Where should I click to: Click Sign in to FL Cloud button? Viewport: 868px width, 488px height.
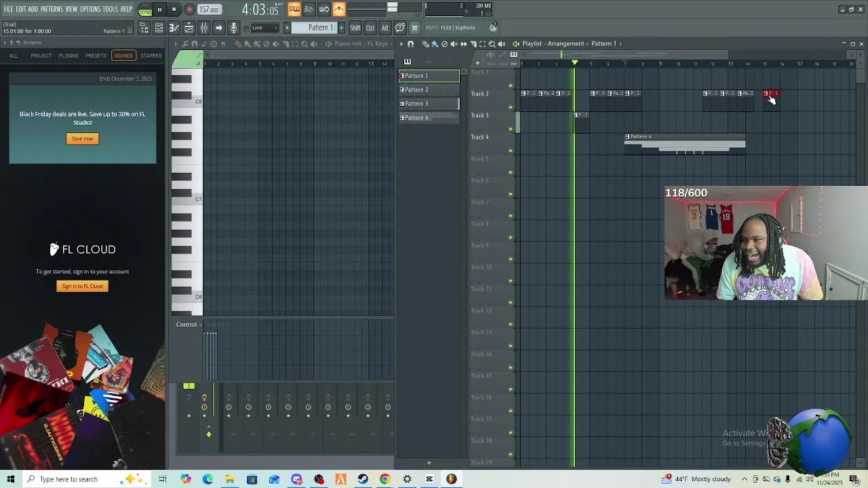[82, 286]
